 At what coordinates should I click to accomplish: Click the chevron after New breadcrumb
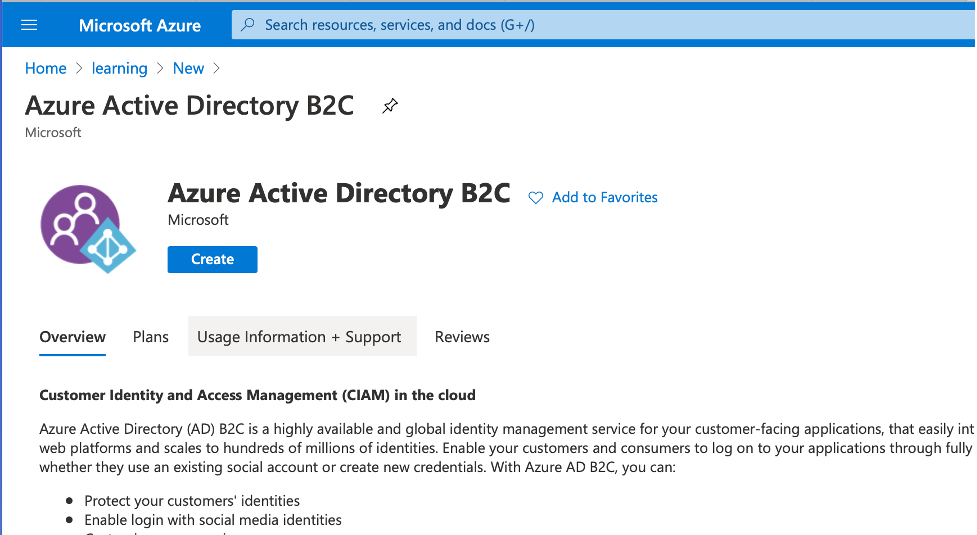pos(217,69)
